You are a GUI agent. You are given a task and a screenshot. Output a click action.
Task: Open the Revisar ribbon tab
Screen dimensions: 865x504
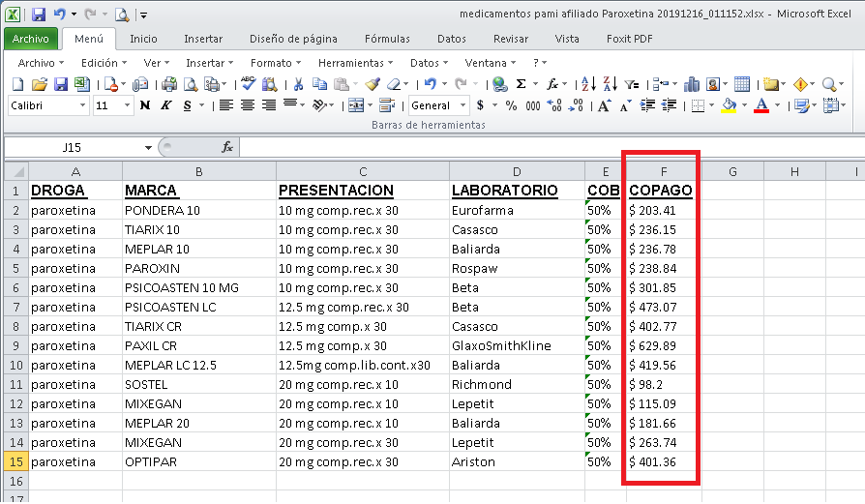(511, 39)
